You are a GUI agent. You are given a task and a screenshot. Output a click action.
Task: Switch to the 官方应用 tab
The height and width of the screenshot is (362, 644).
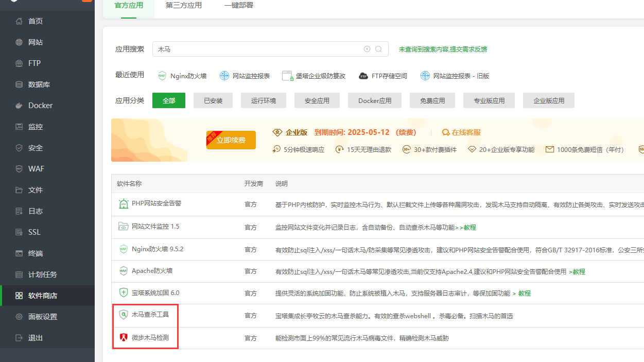[x=129, y=6]
